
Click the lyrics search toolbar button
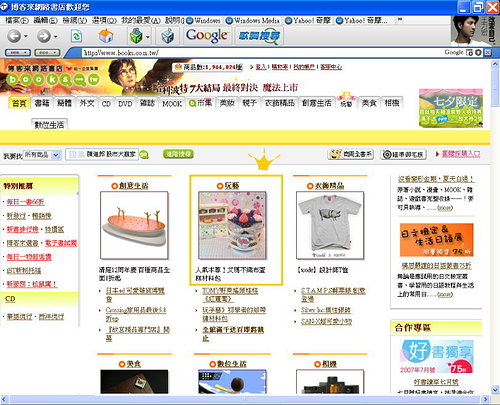point(259,36)
